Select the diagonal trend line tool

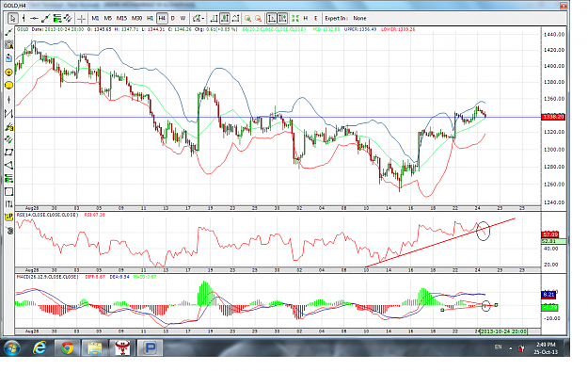pyautogui.click(x=46, y=18)
